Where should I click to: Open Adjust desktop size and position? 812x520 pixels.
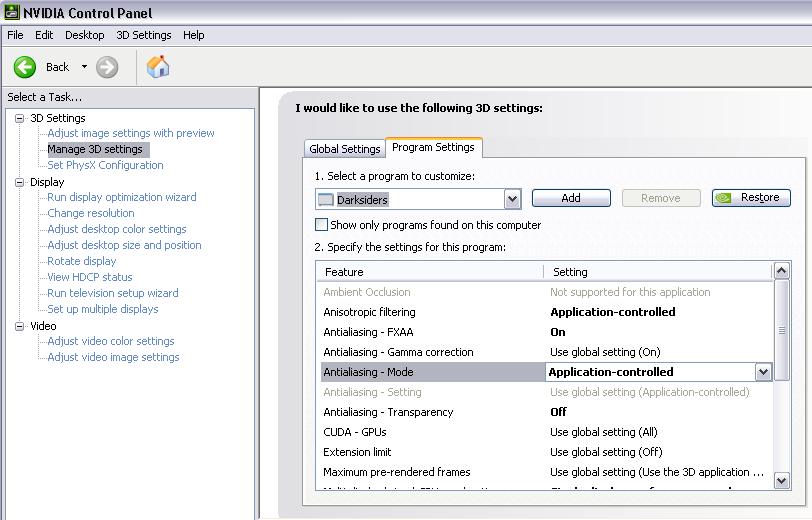tap(124, 245)
